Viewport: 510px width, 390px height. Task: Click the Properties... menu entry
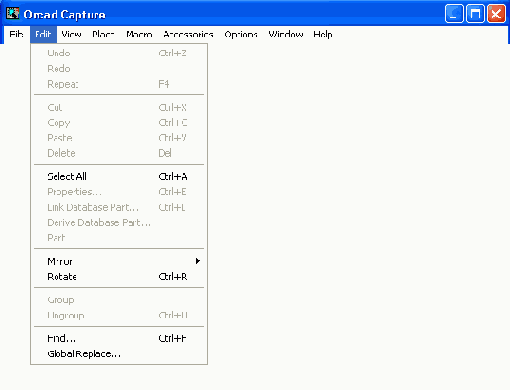pyautogui.click(x=119, y=192)
